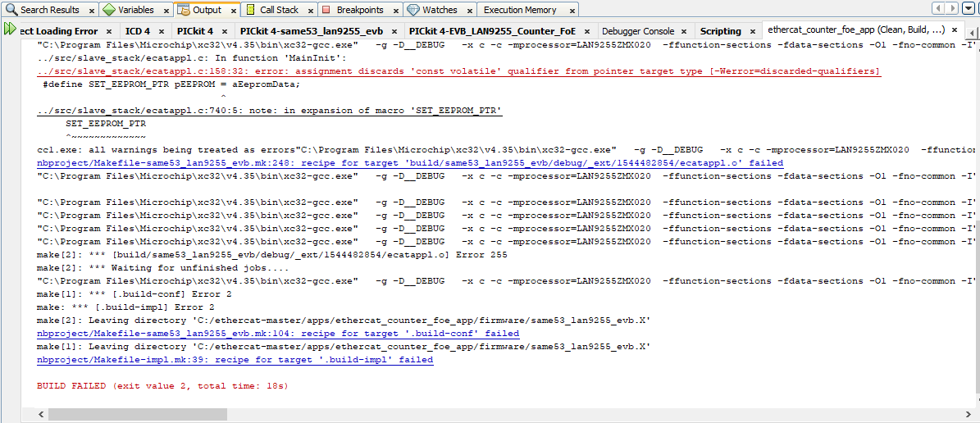The height and width of the screenshot is (423, 980).
Task: Select the Call Stack tab
Action: [x=279, y=10]
